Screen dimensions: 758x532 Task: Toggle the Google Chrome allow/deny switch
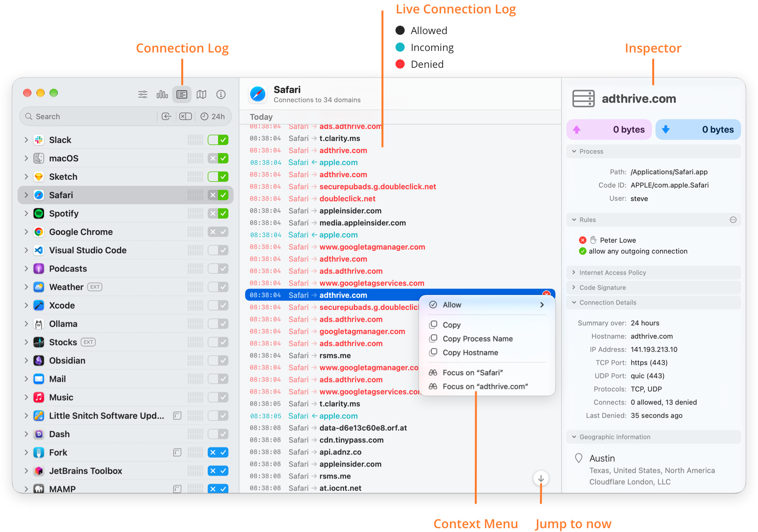click(x=218, y=232)
